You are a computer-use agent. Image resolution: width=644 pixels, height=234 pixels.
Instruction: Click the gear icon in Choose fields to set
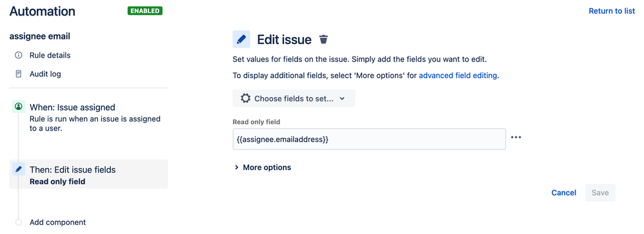(x=245, y=98)
